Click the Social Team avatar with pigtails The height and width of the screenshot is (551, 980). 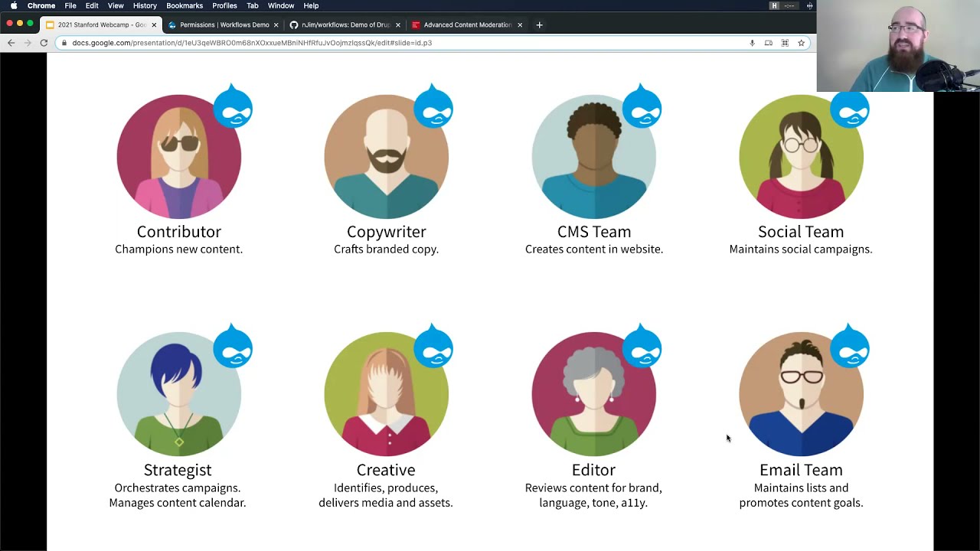click(801, 157)
